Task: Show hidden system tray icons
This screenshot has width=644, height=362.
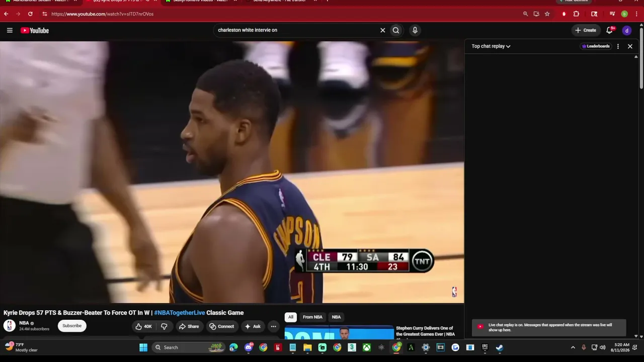Action: [573, 347]
